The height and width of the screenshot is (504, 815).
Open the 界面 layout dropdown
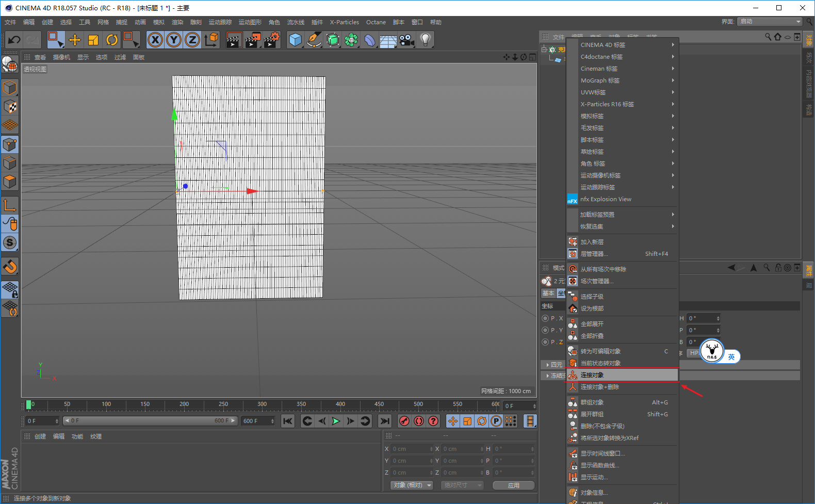point(770,22)
